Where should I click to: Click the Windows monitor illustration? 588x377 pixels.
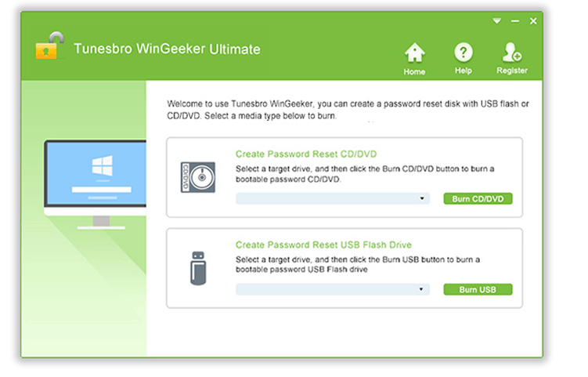pyautogui.click(x=95, y=185)
